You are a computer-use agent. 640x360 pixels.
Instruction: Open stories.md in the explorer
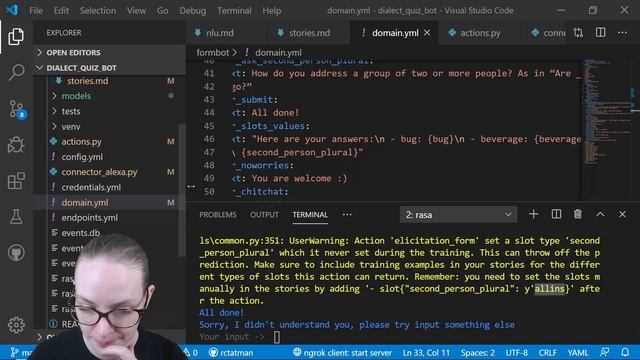pyautogui.click(x=88, y=81)
